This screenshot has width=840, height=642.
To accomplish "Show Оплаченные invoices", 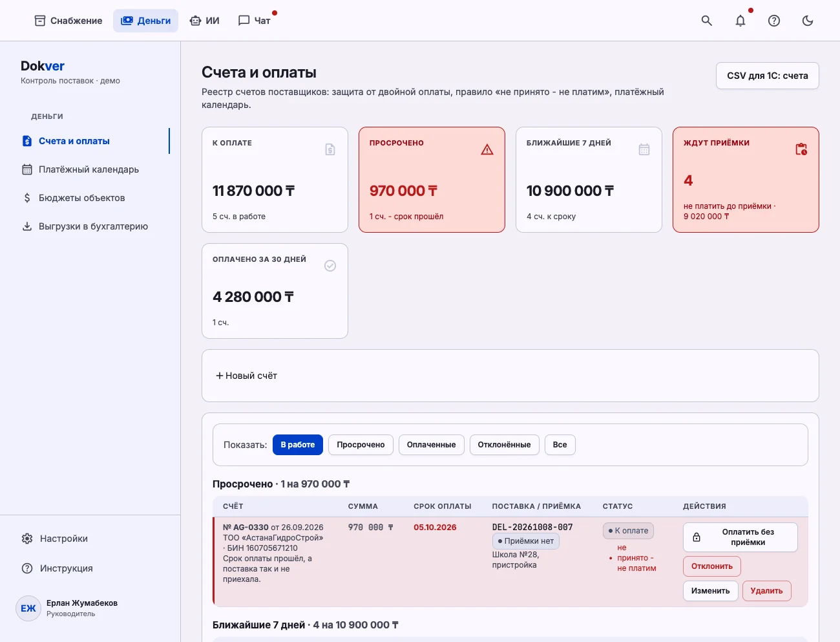I will click(432, 445).
